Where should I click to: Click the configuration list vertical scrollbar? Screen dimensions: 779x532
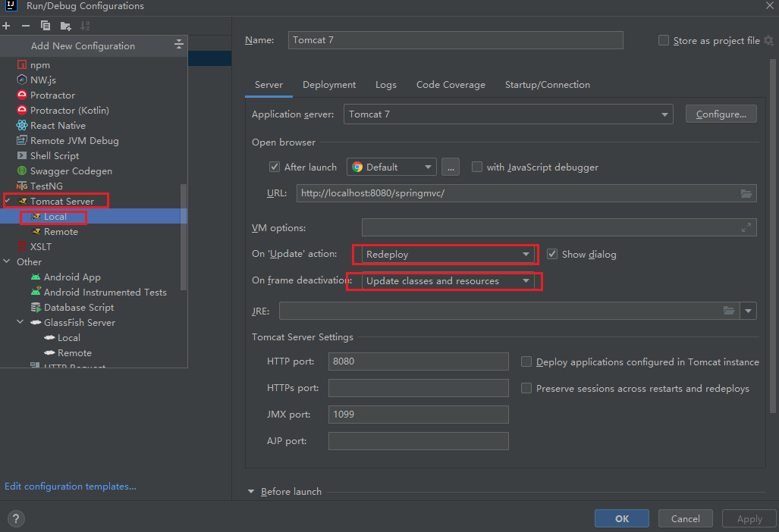tap(184, 236)
